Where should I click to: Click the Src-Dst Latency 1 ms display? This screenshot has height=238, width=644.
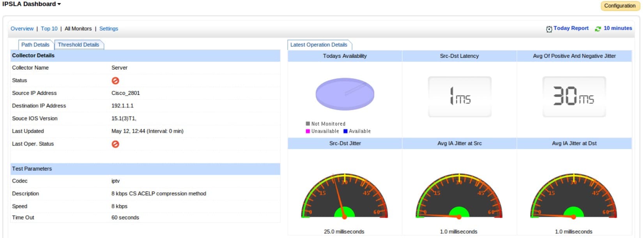(460, 96)
